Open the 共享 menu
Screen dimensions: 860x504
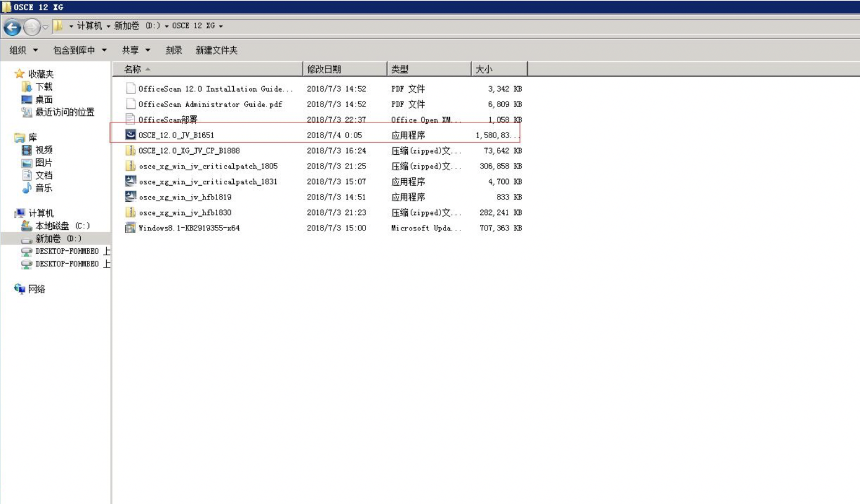137,50
